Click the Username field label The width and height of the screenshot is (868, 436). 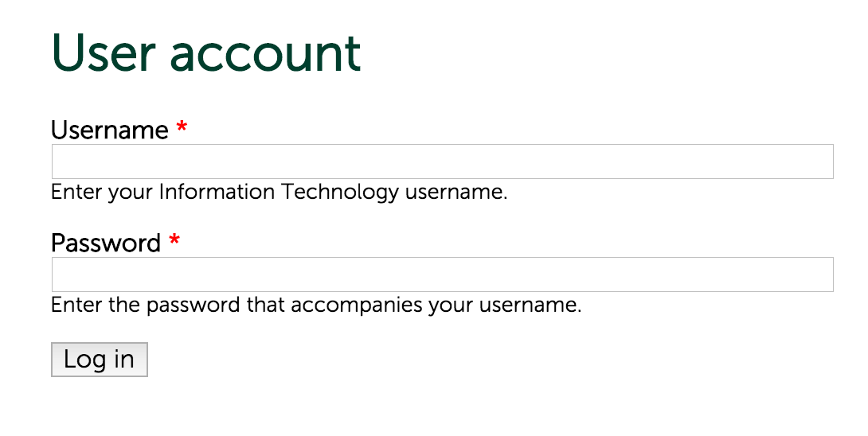click(109, 130)
